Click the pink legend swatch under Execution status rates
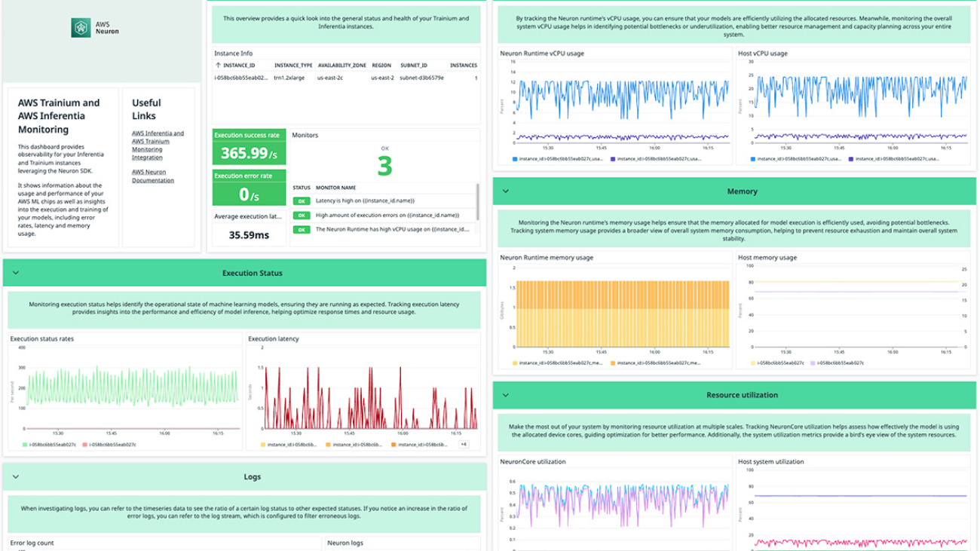This screenshot has width=980, height=551. click(85, 445)
